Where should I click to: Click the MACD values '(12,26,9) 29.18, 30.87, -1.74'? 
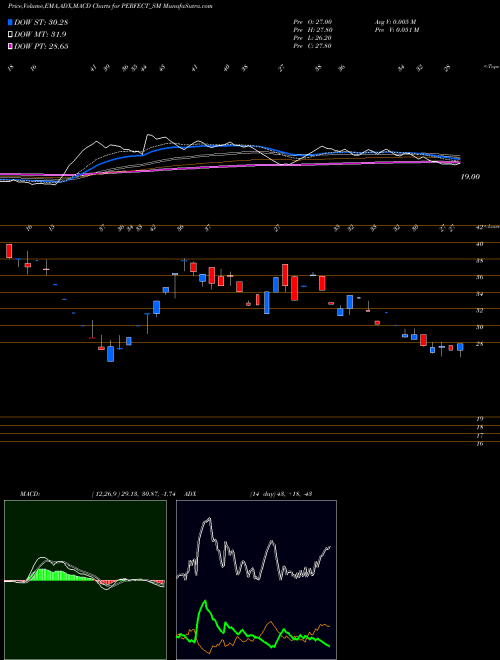click(136, 493)
